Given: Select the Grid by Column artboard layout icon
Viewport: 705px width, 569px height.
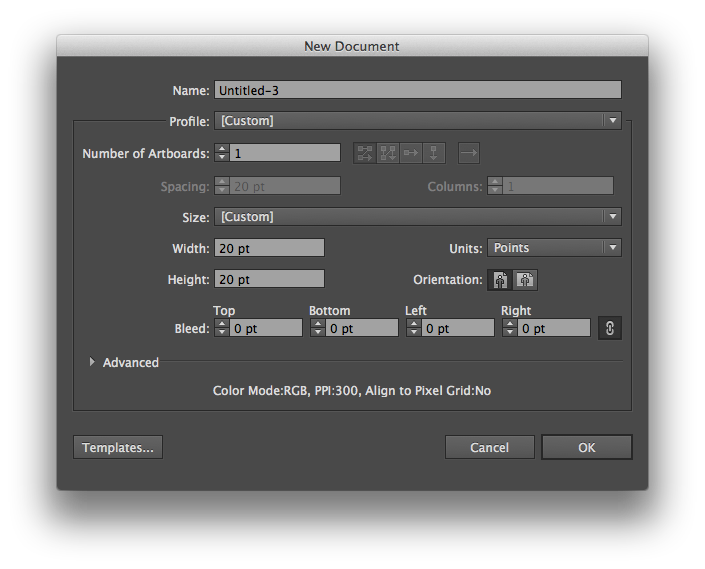Looking at the screenshot, I should [x=388, y=153].
